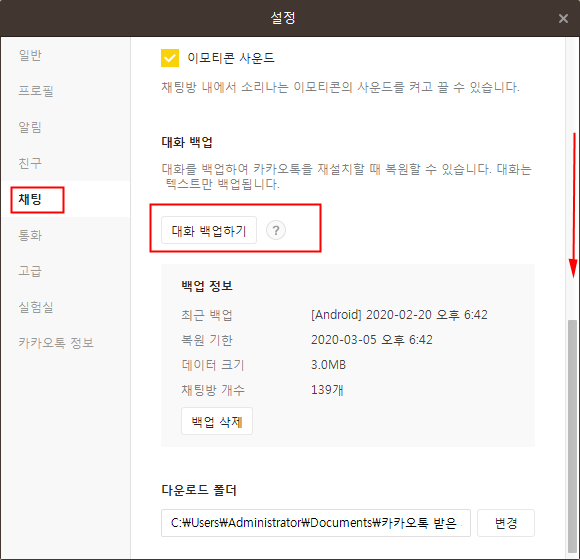Select the 채팅 settings tab
This screenshot has height=560, width=580.
pos(30,199)
